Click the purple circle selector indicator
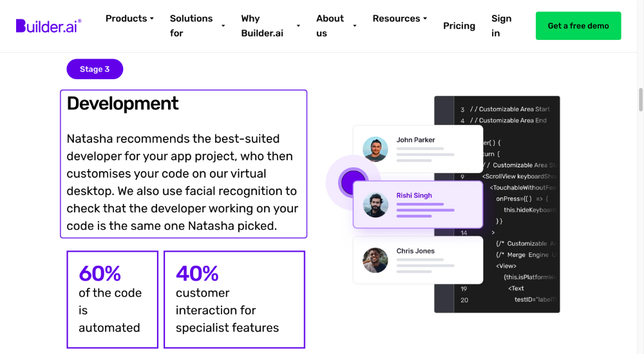The width and height of the screenshot is (644, 354). [352, 182]
